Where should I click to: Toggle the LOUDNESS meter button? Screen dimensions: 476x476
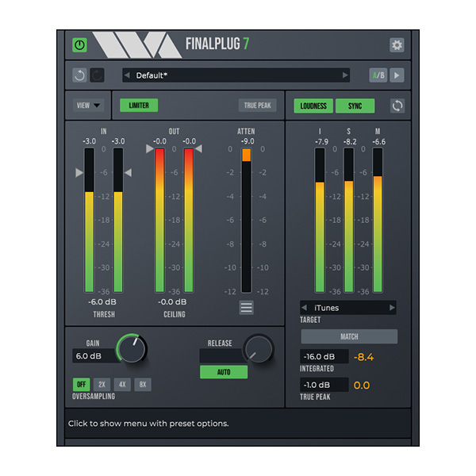(313, 106)
